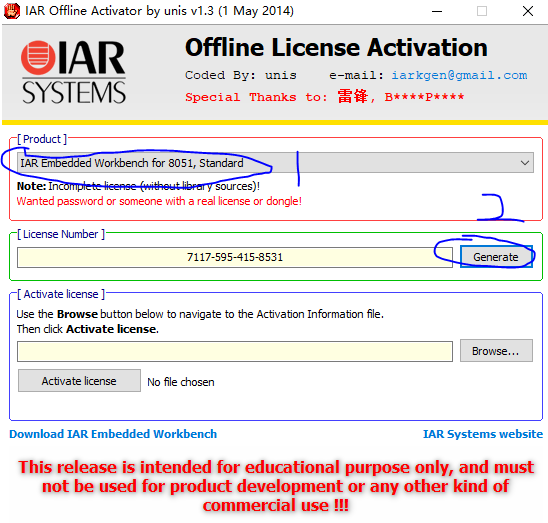Open Download IAR Embedded Workbench link
This screenshot has height=523, width=548.
(x=113, y=434)
